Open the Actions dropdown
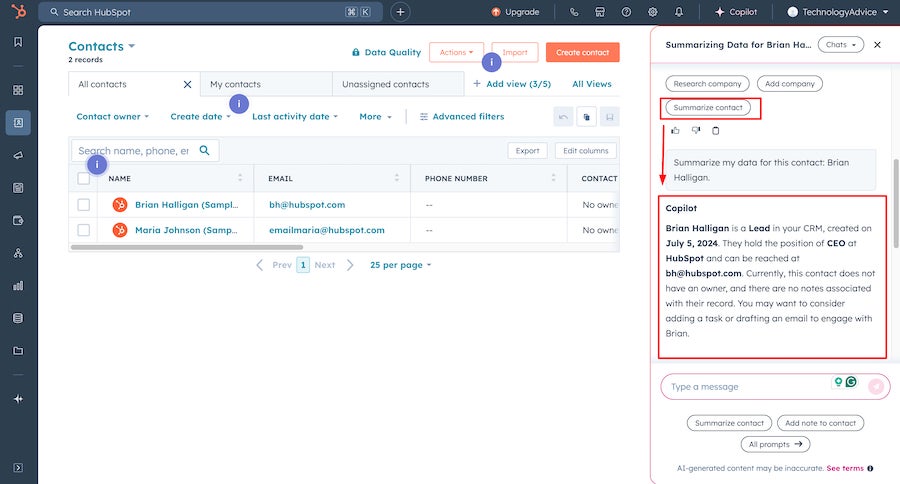 pyautogui.click(x=456, y=52)
